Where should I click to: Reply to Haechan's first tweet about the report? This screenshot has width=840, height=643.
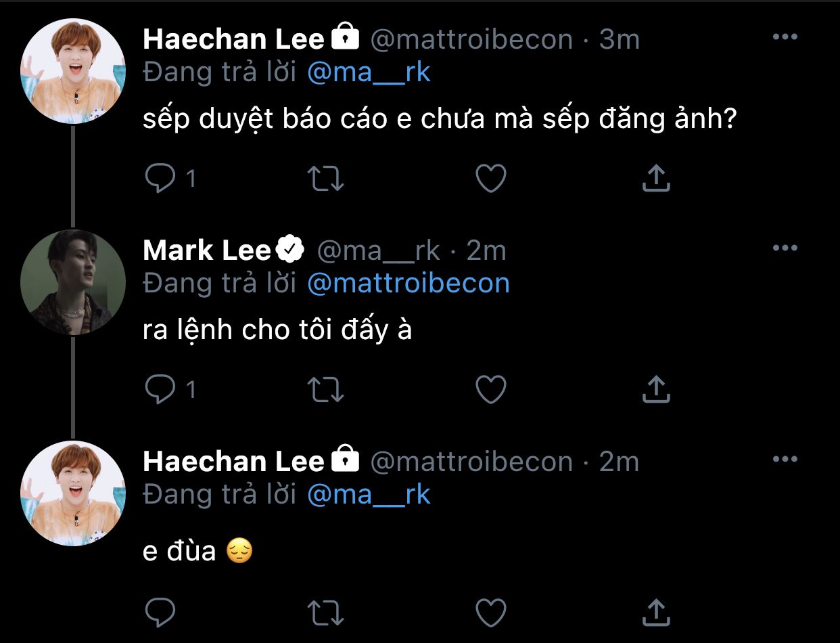click(x=160, y=178)
